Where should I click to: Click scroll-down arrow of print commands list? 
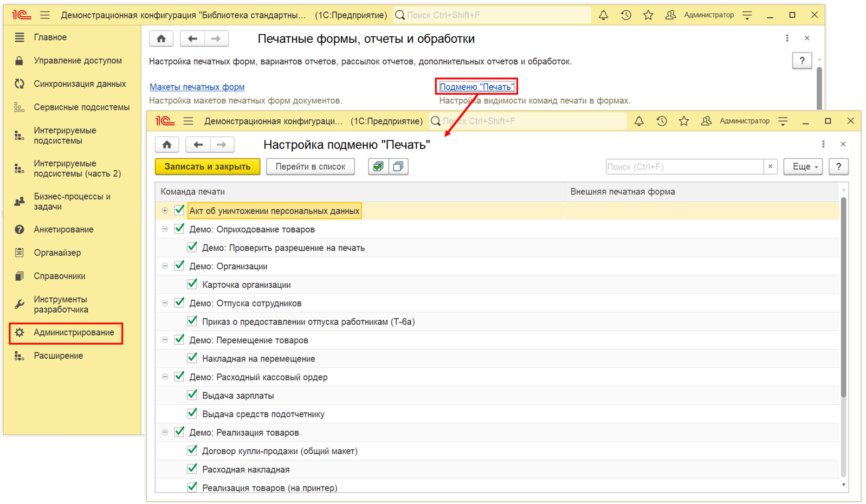pyautogui.click(x=843, y=486)
